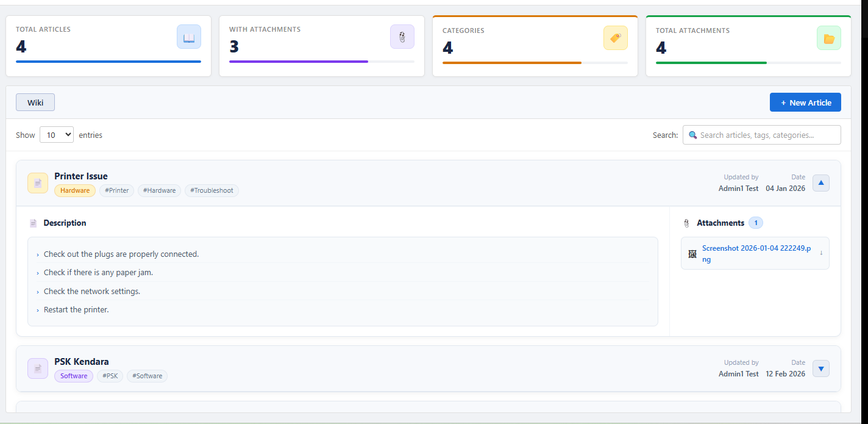The image size is (868, 424).
Task: Create a New Article
Action: point(805,102)
